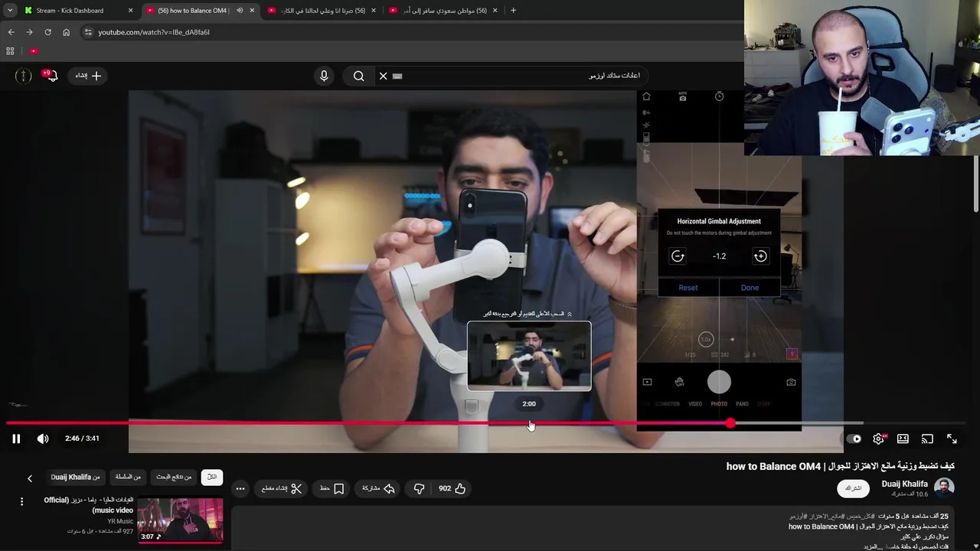Open the YR Music video title link
The height and width of the screenshot is (551, 980).
[89, 505]
